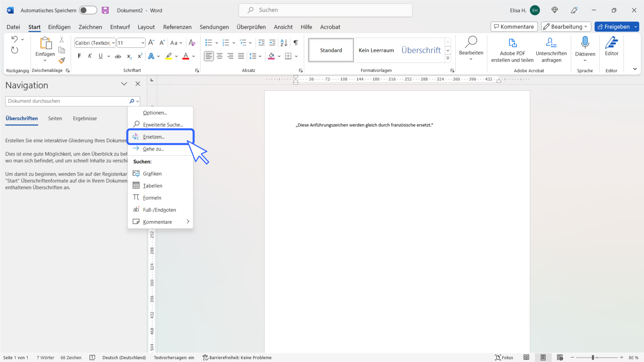The height and width of the screenshot is (362, 644).
Task: Toggle italic K button
Action: [90, 56]
